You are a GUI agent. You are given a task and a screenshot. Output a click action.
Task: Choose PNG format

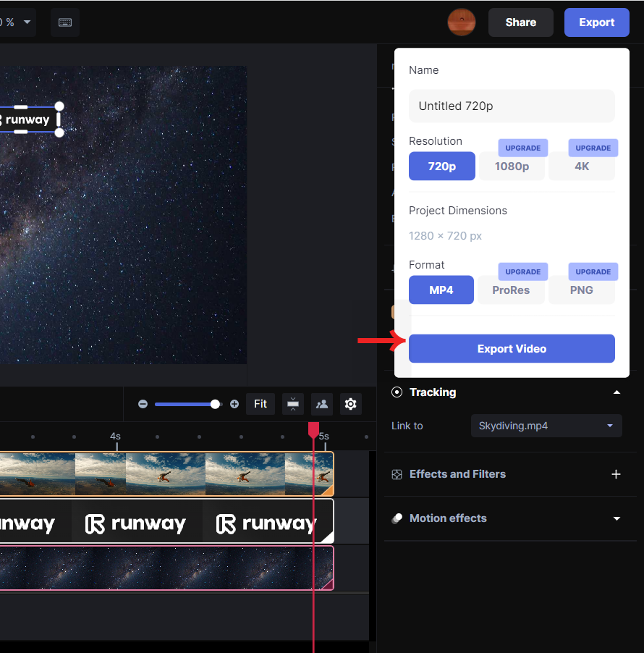(582, 290)
